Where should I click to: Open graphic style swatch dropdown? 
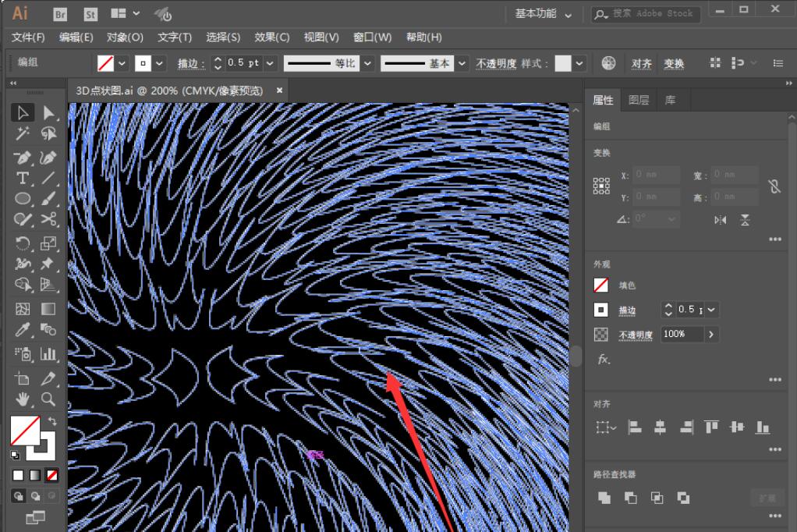pos(579,64)
